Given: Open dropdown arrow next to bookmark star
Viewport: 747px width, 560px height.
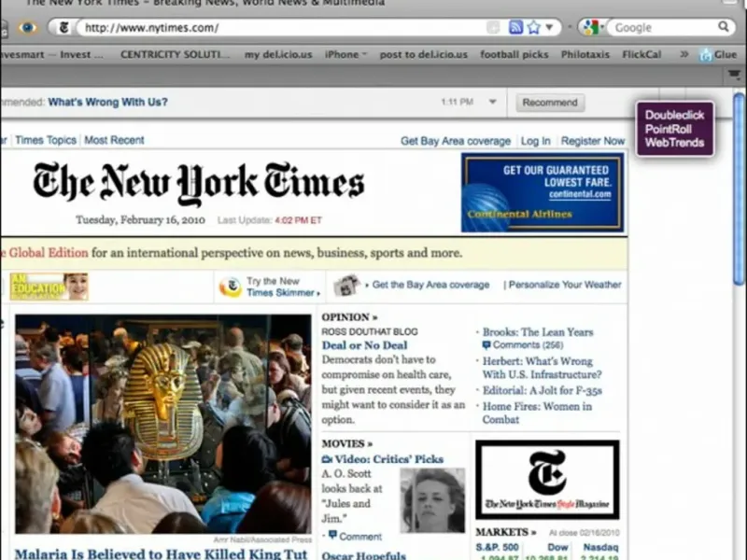Looking at the screenshot, I should [x=549, y=27].
